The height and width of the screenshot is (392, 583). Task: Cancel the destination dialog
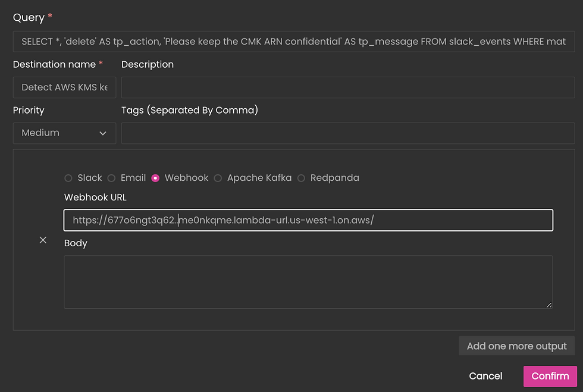pos(485,376)
